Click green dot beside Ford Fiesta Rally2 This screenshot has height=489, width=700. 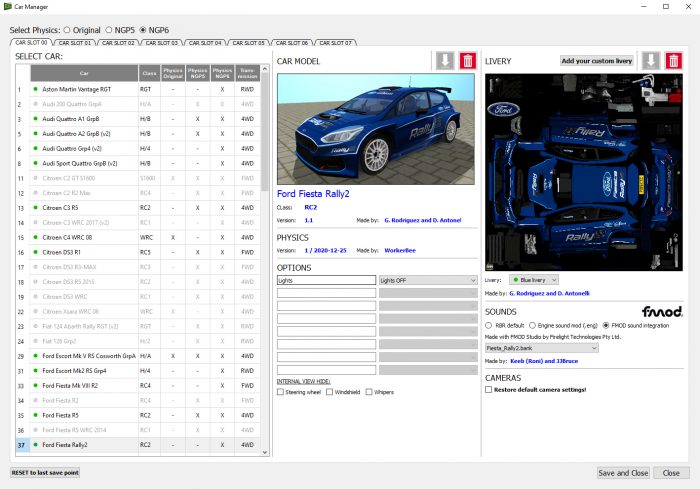(x=35, y=445)
